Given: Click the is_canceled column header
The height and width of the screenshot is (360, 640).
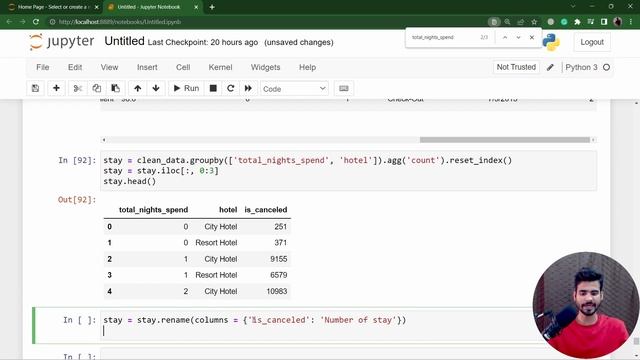Looking at the screenshot, I should (x=266, y=210).
